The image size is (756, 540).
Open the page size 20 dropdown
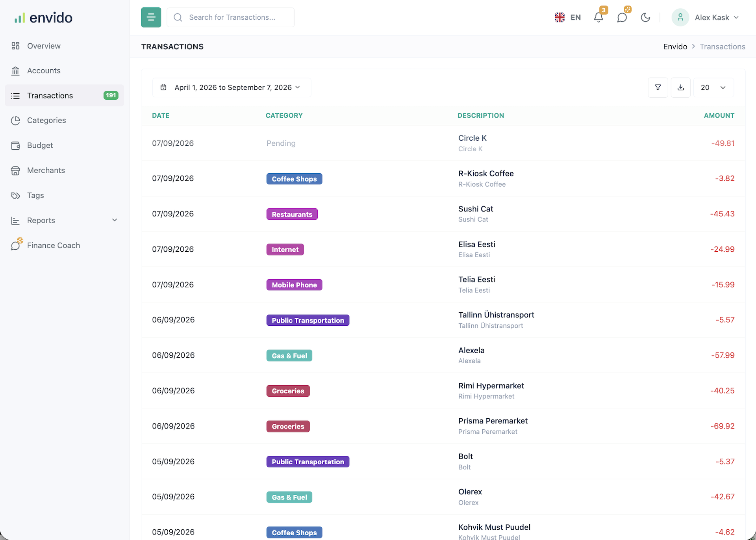point(713,87)
